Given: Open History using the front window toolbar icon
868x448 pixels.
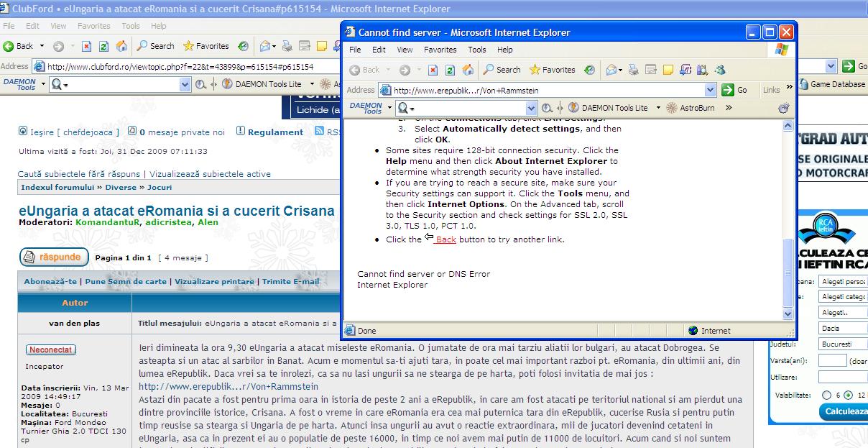Looking at the screenshot, I should (x=589, y=70).
